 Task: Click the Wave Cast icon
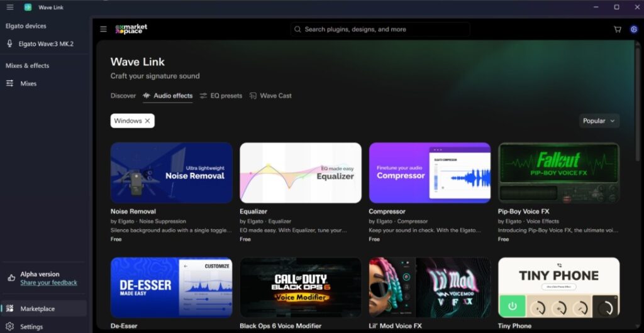pos(253,96)
